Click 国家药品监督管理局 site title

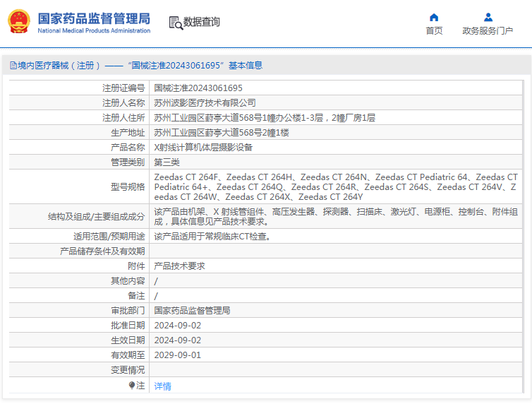(94, 18)
